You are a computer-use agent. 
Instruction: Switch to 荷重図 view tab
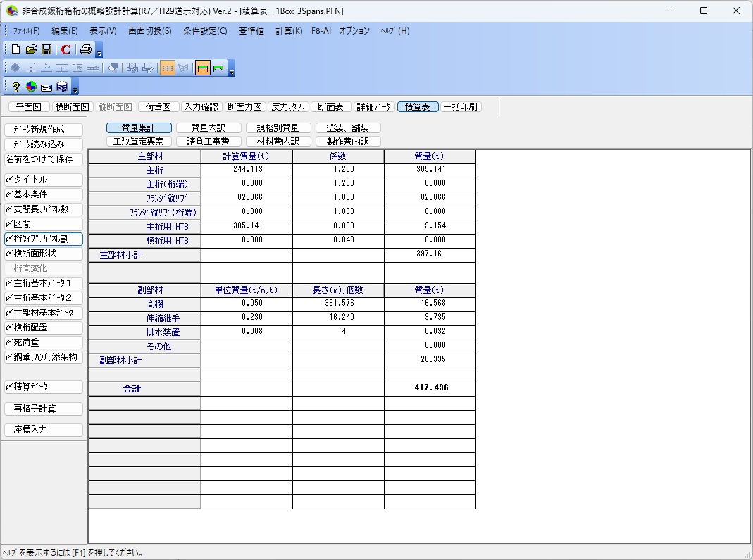pyautogui.click(x=158, y=106)
